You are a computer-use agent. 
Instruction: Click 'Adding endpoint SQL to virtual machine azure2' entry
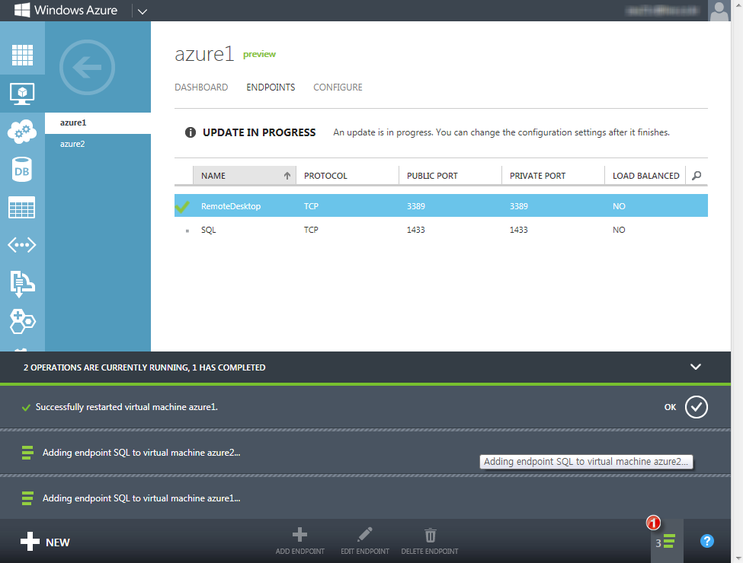tap(141, 453)
